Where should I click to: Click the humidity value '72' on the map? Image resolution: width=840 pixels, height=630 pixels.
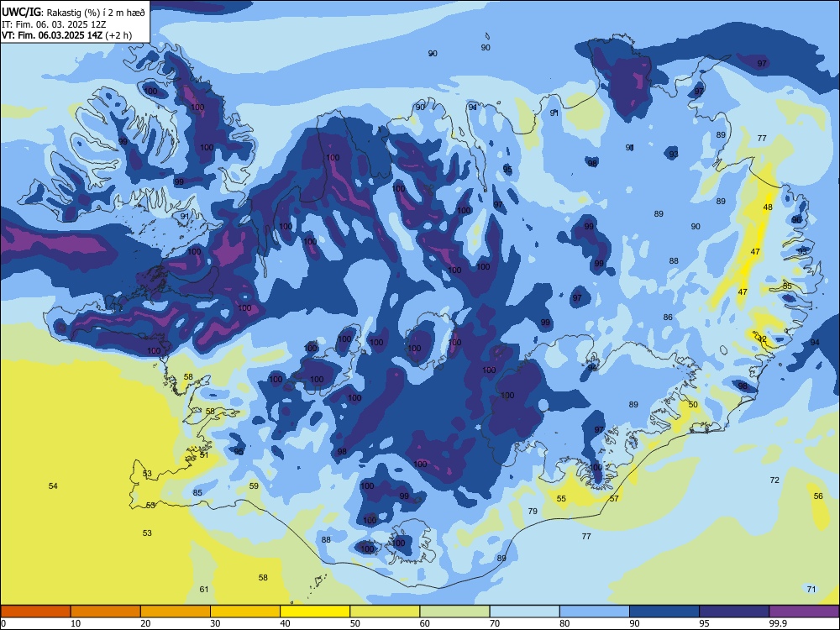click(774, 480)
